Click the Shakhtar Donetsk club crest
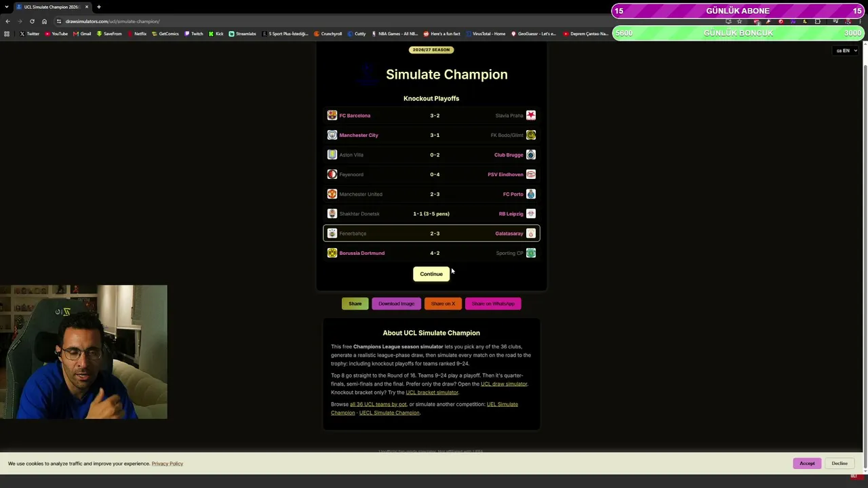The width and height of the screenshot is (868, 488). 332,213
